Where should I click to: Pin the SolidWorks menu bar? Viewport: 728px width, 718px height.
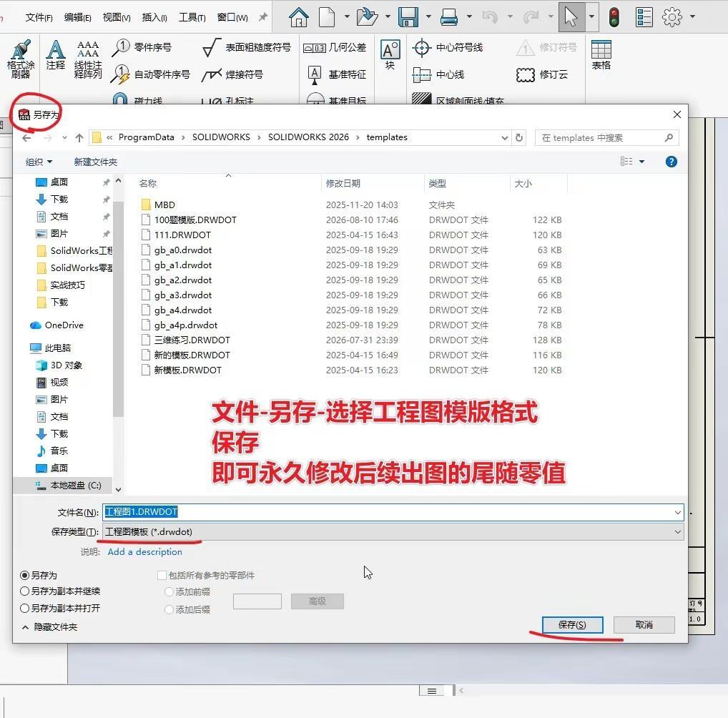click(262, 17)
